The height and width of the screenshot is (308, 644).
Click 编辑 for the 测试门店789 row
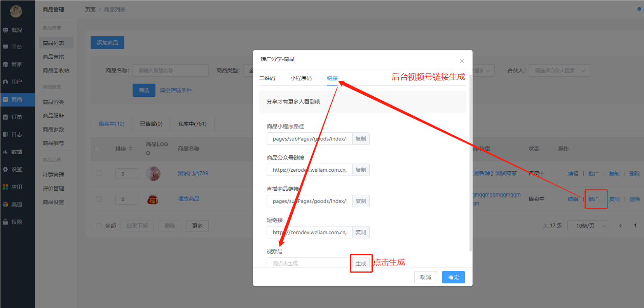pyautogui.click(x=573, y=174)
